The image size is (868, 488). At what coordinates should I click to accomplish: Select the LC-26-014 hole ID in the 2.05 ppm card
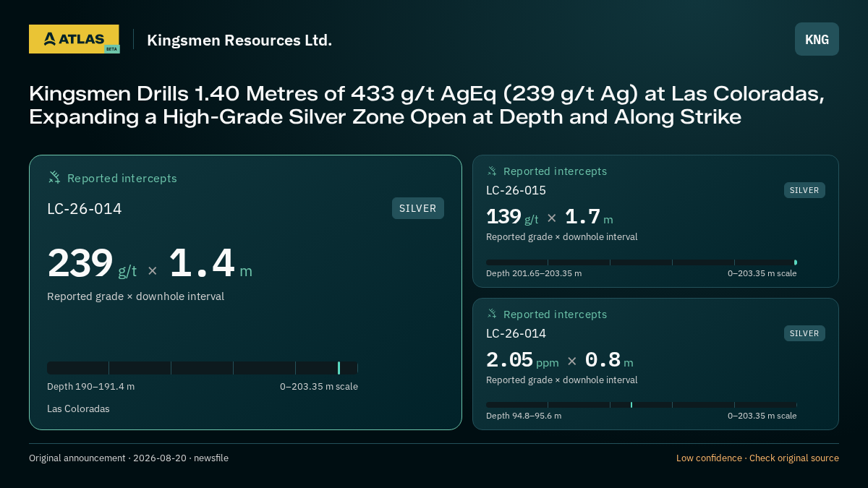pos(516,333)
